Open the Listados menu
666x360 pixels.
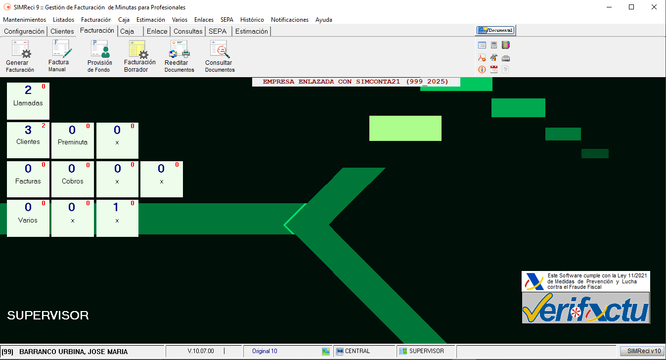63,20
